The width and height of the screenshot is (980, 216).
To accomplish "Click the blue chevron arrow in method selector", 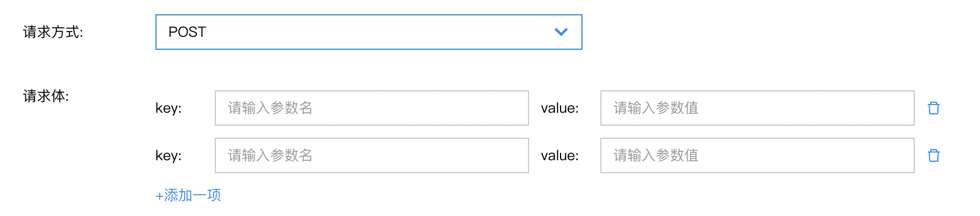I will click(561, 32).
